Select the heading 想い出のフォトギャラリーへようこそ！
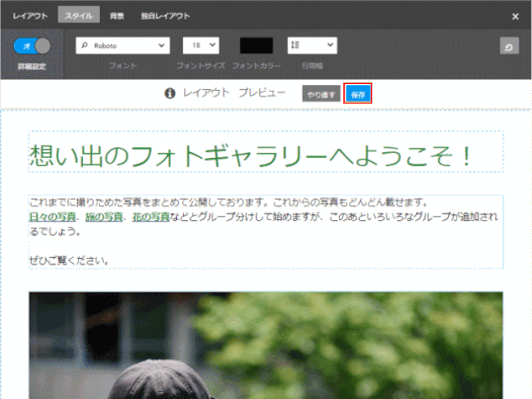The height and width of the screenshot is (399, 532). pos(250,156)
